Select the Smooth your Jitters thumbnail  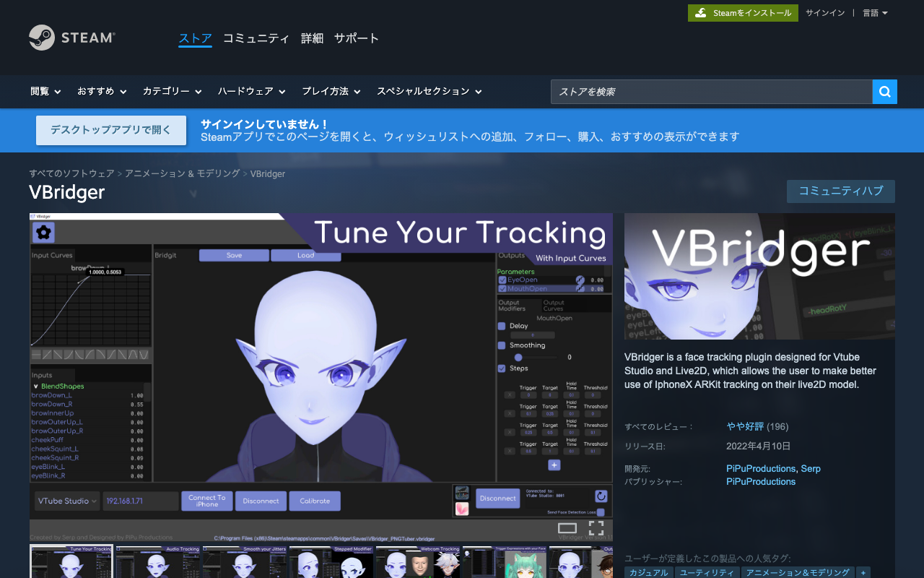(x=245, y=562)
